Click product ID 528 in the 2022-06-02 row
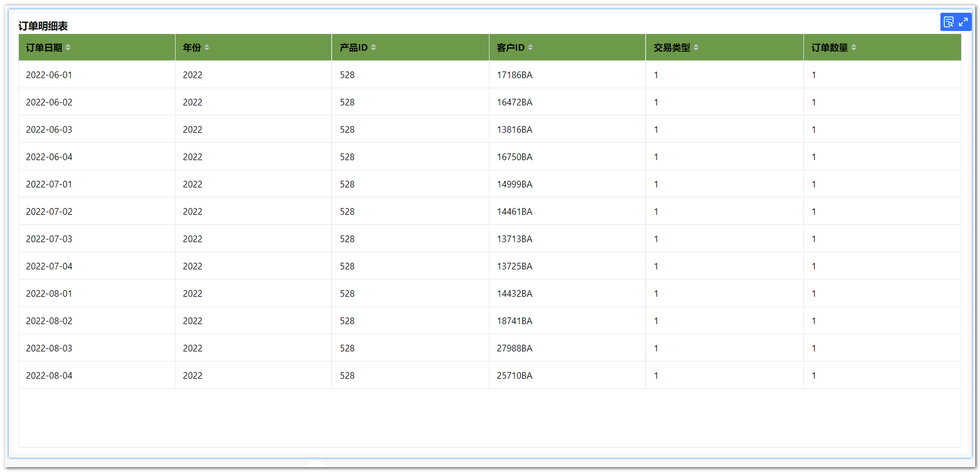980x472 pixels. coord(347,102)
